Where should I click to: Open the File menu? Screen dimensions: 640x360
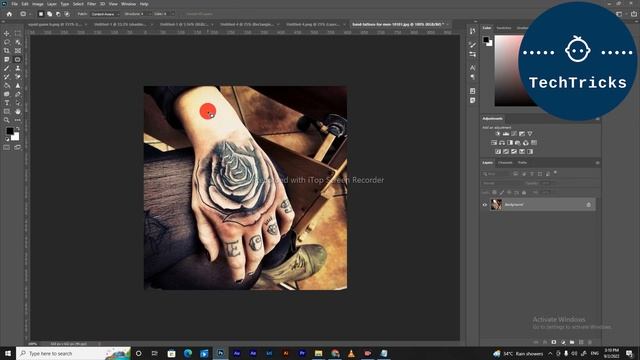(14, 4)
